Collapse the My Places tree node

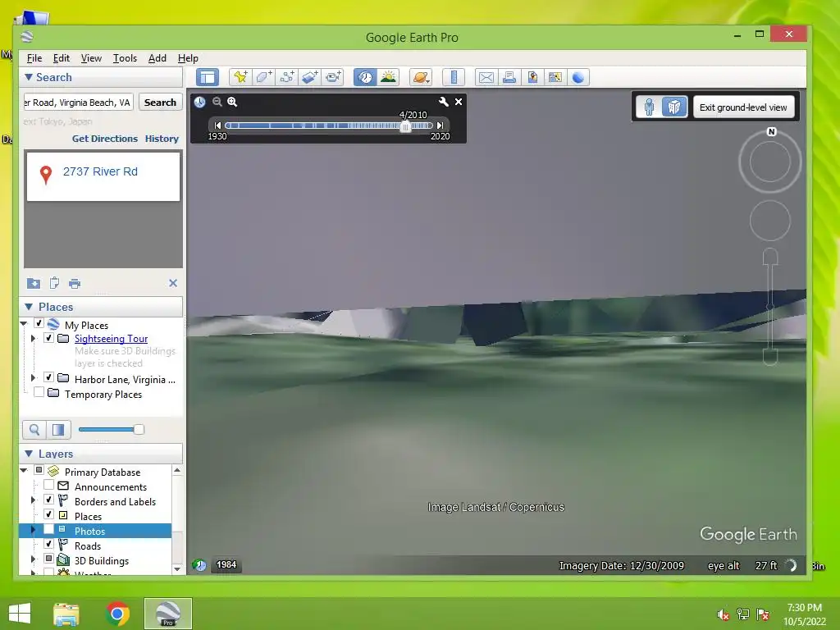pyautogui.click(x=24, y=323)
